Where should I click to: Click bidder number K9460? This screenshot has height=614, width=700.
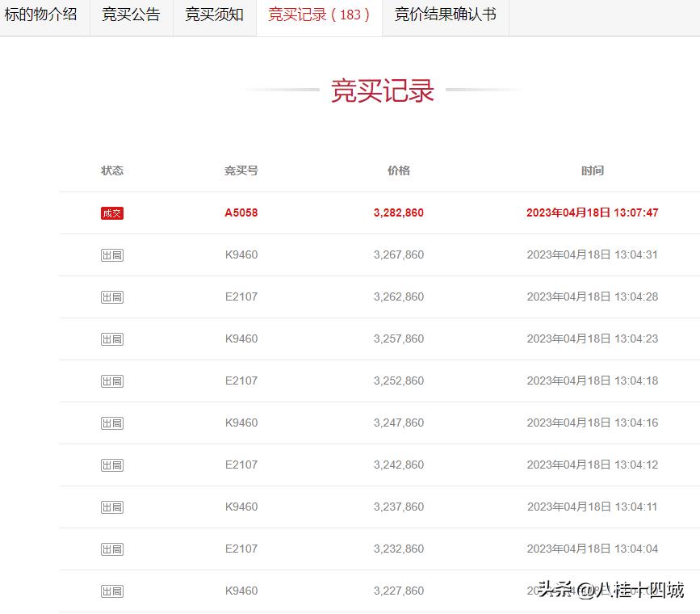(x=241, y=254)
